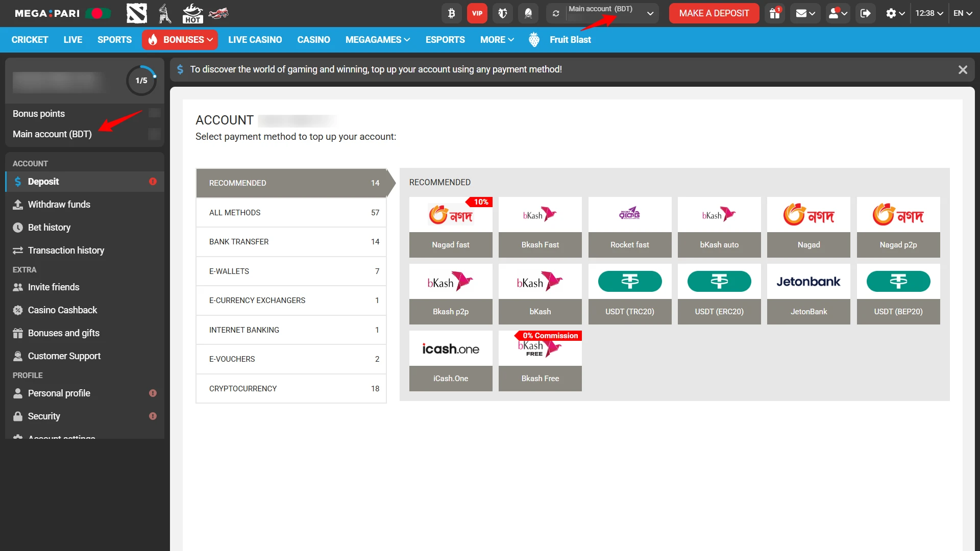Screen dimensions: 980x551
Task: Open the HOT games section
Action: [192, 13]
